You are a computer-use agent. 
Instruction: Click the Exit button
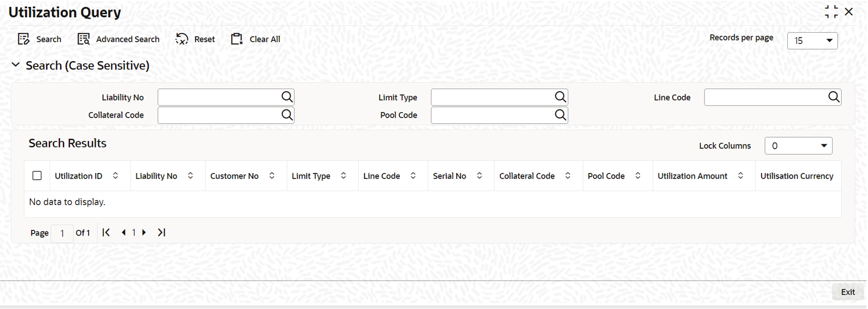click(x=847, y=292)
